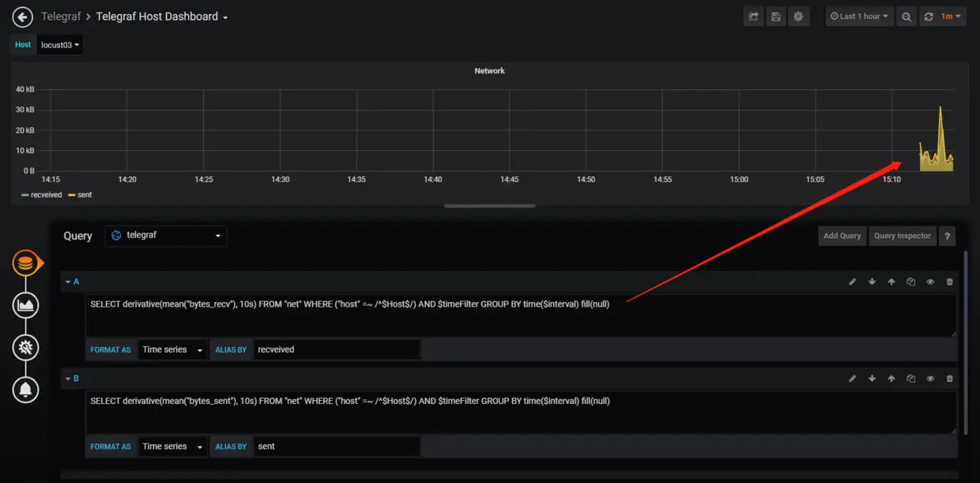
Task: Open the Visualization tab chart icon
Action: 26,305
